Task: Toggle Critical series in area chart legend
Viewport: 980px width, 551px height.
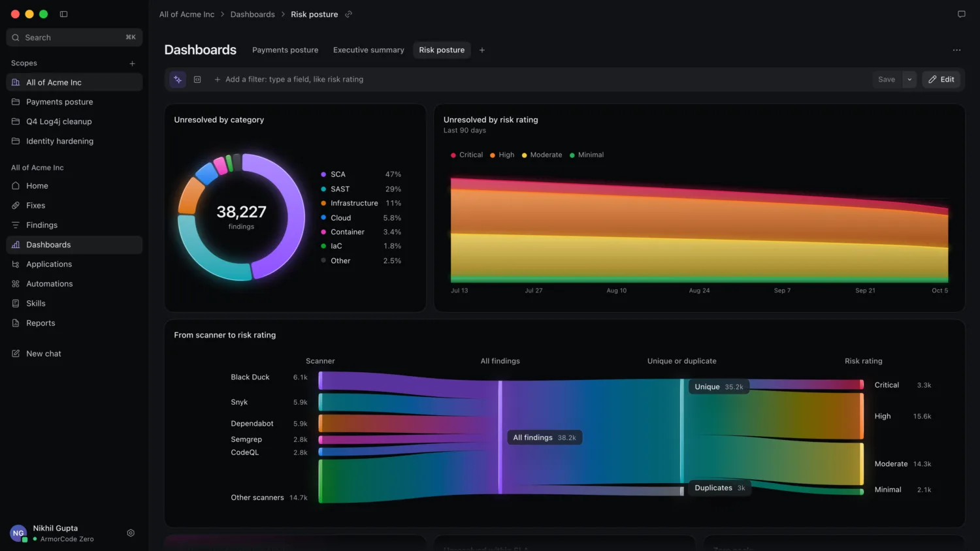Action: pos(466,155)
